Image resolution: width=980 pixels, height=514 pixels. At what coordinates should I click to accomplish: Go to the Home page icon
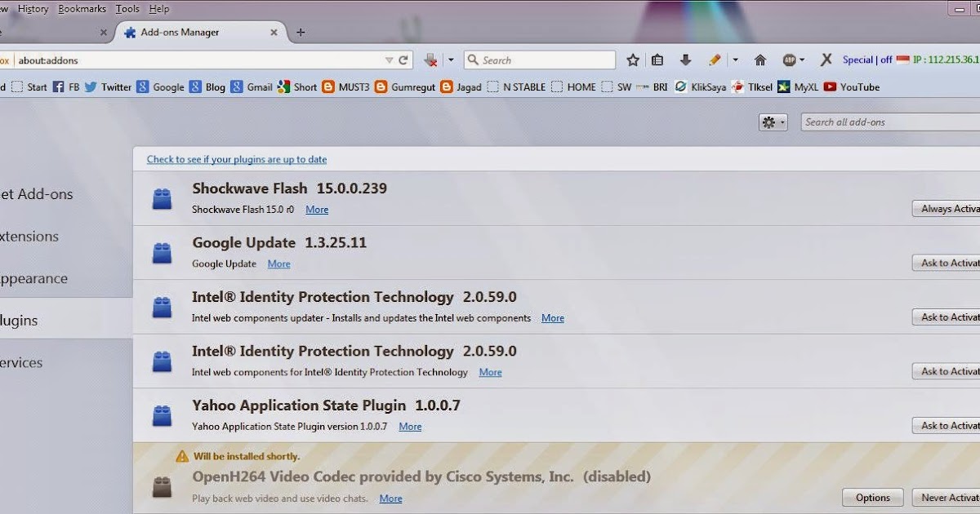point(760,60)
